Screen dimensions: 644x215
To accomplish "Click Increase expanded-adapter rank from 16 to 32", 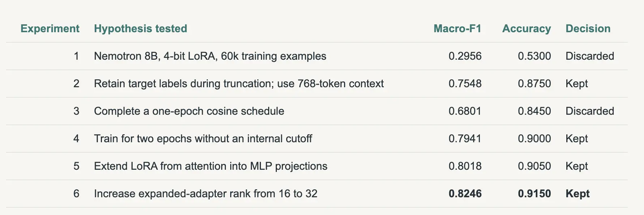I will [x=206, y=194].
